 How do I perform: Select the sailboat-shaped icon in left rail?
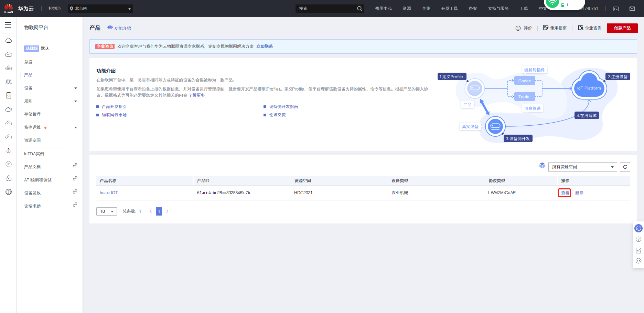(9, 150)
